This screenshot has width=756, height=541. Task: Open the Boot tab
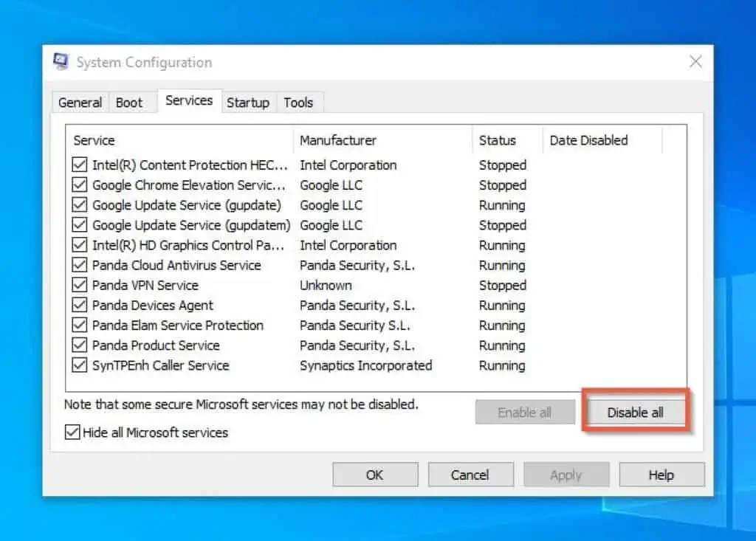point(129,103)
